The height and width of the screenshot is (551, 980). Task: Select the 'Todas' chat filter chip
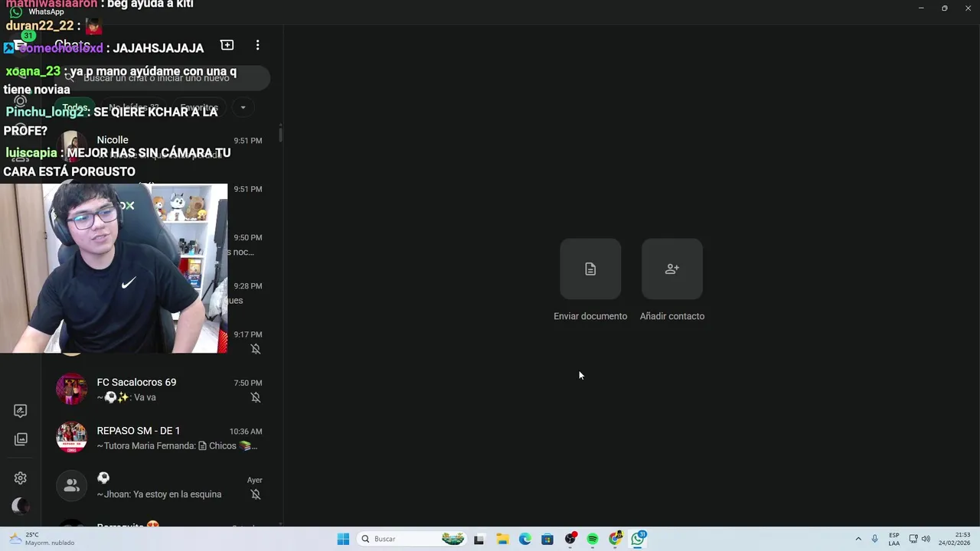(75, 108)
